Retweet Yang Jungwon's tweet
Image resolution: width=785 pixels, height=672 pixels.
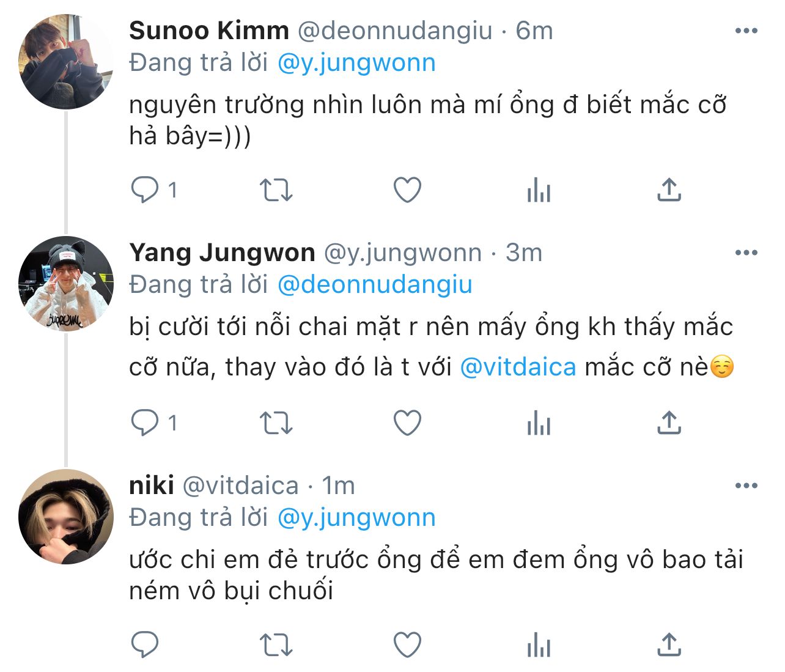[x=276, y=423]
